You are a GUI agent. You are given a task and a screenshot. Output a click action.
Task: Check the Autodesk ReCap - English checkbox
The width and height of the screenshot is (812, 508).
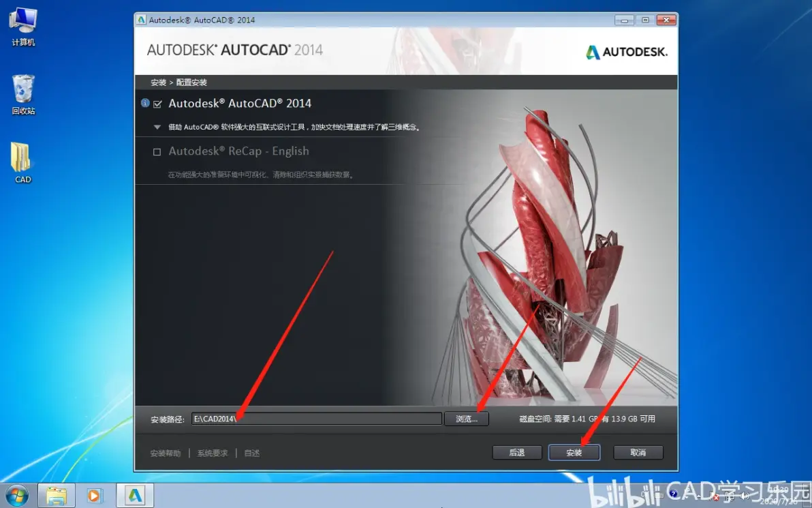[157, 152]
